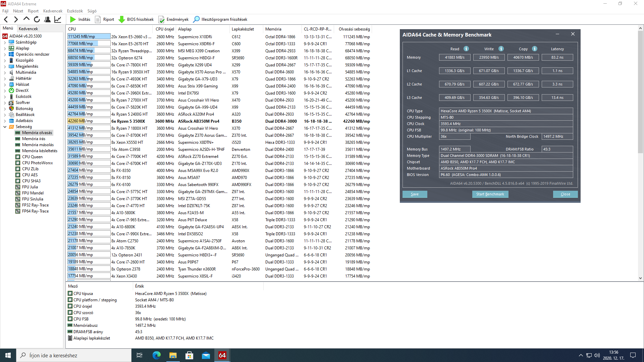Minimize the Cache & Memory Benchmark window

tap(557, 34)
